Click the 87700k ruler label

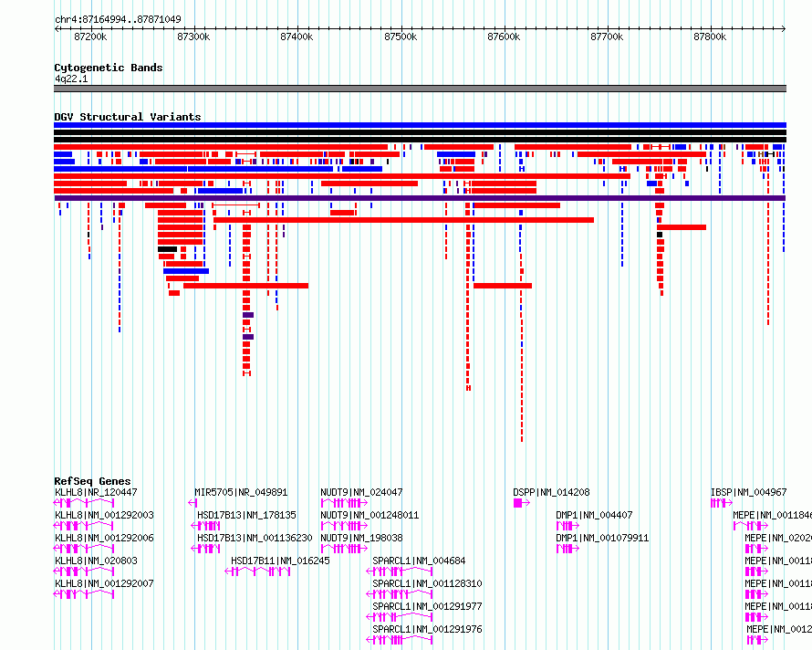[607, 37]
